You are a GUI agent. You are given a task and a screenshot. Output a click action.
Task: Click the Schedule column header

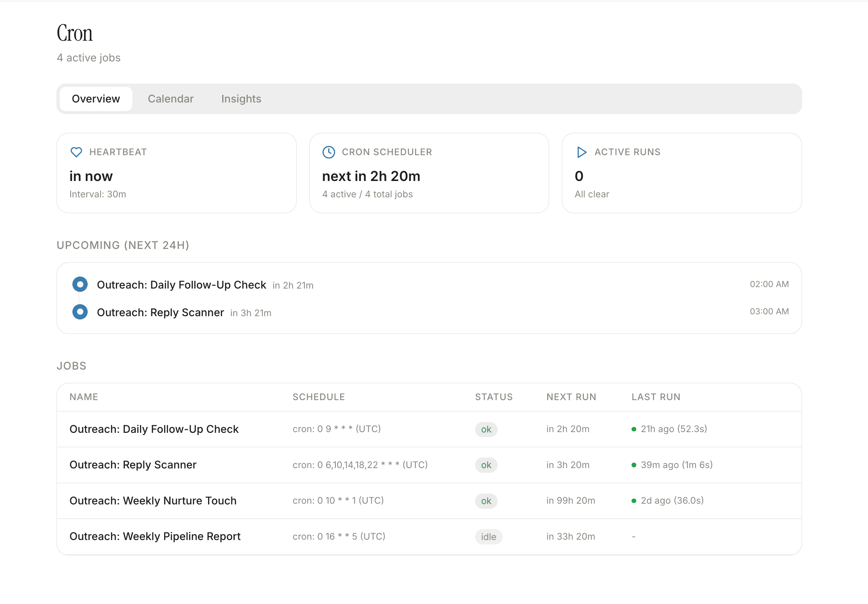click(319, 397)
